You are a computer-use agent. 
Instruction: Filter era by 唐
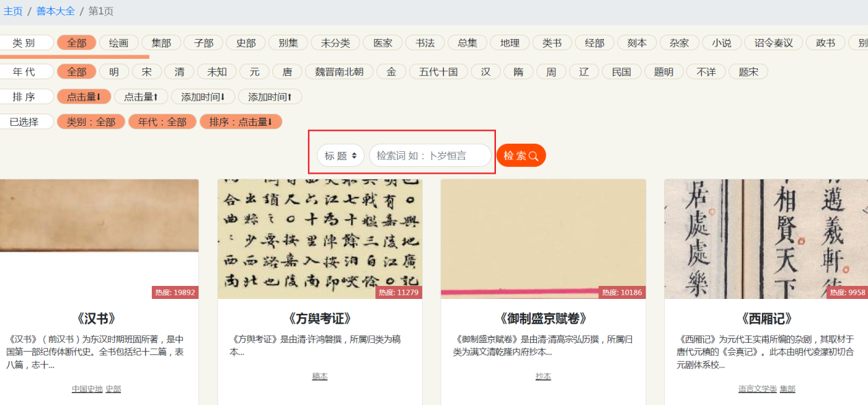(x=288, y=71)
